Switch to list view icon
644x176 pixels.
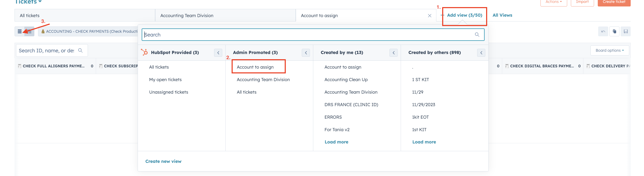click(x=20, y=31)
